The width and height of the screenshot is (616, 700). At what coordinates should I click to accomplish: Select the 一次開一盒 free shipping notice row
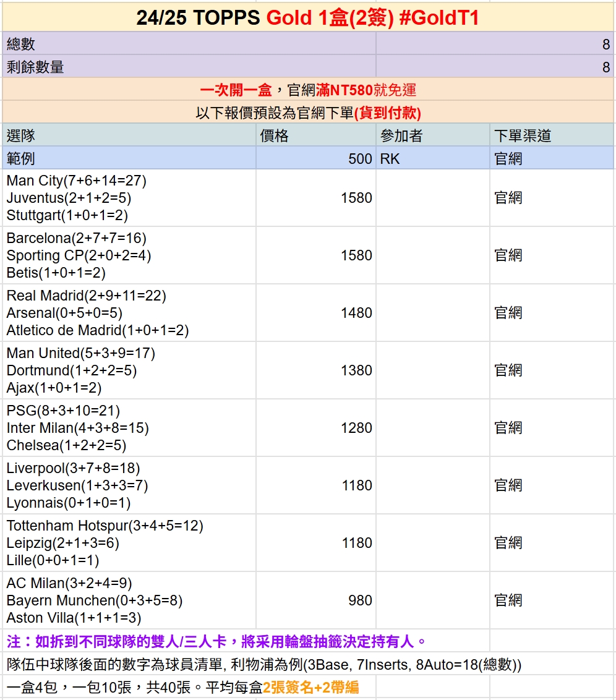click(x=307, y=89)
